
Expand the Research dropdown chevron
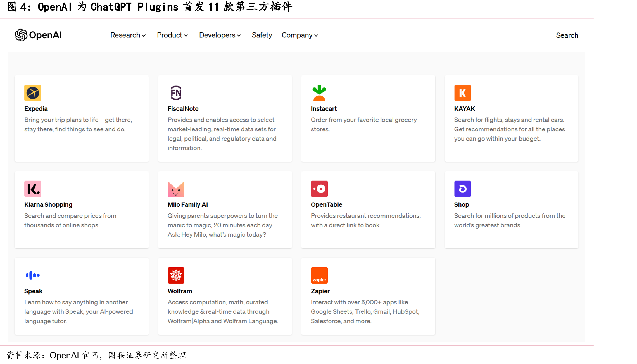coord(144,36)
